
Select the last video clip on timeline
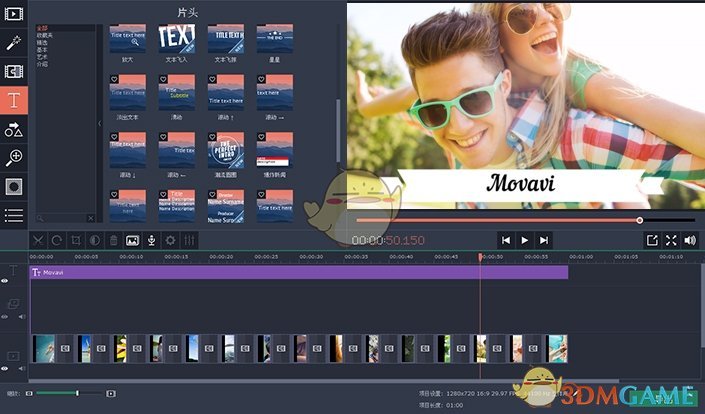coord(557,348)
